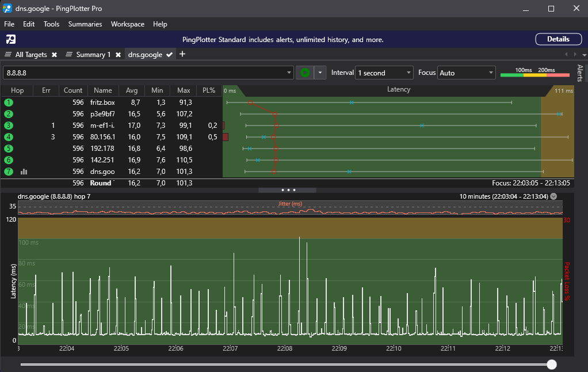Open tab list dropdown arrow at far right

584,55
